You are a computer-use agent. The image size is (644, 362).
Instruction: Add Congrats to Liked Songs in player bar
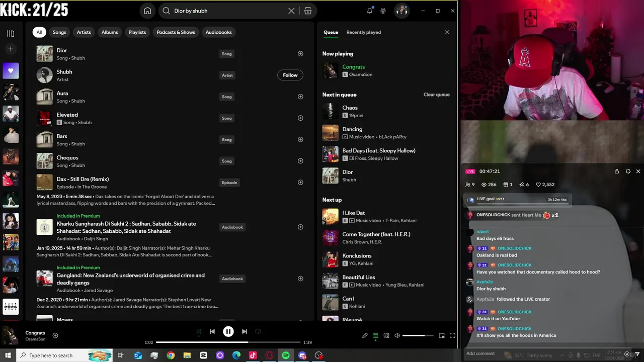(55, 335)
